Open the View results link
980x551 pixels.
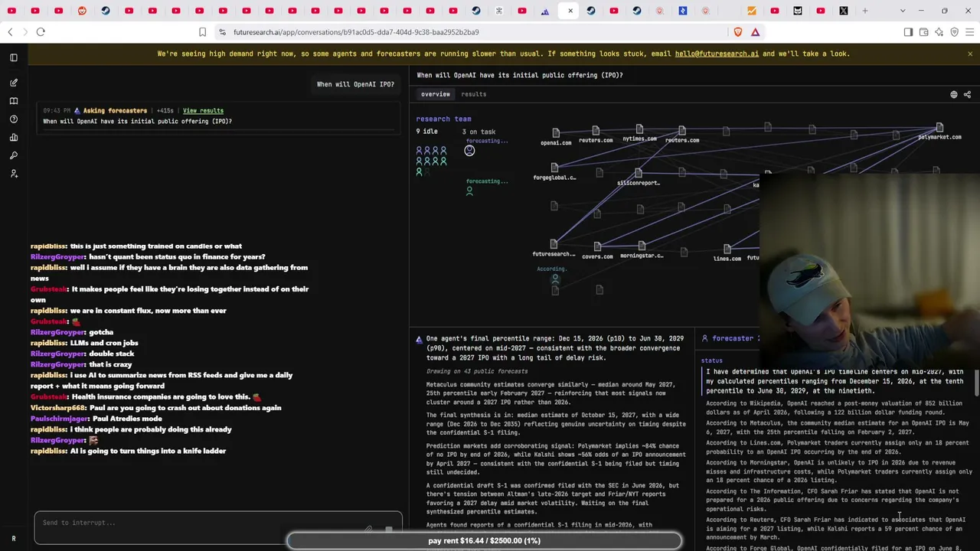203,111
